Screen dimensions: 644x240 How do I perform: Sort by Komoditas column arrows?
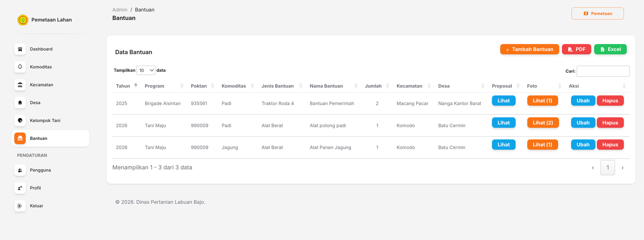point(252,86)
